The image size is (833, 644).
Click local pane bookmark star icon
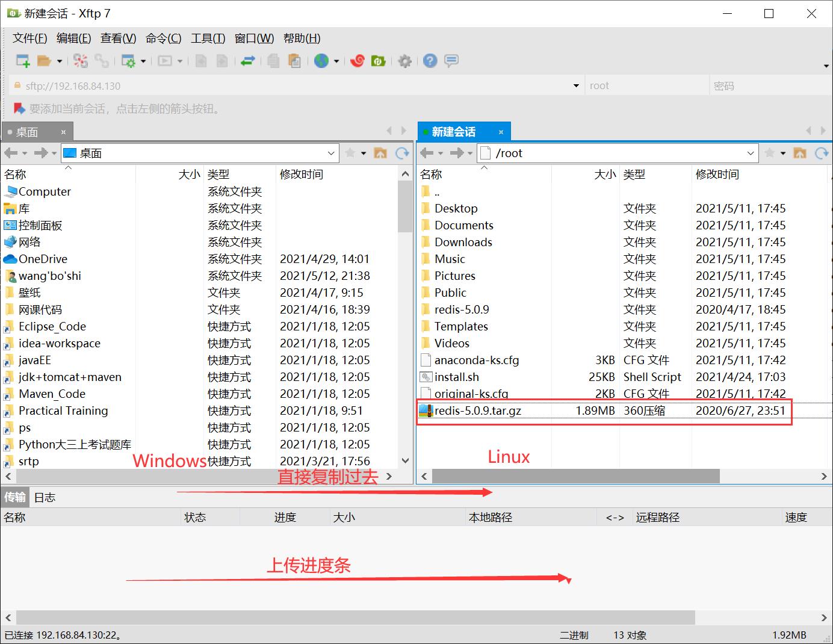(x=350, y=153)
